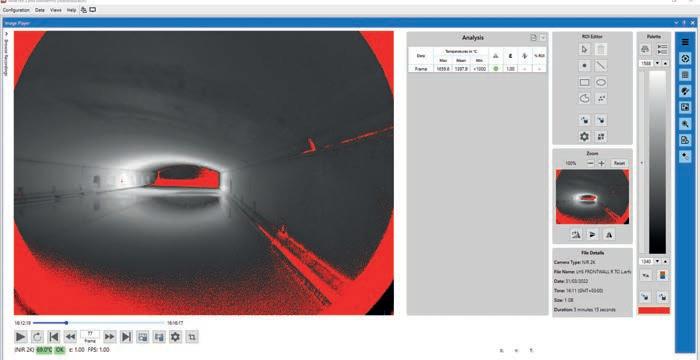Open the palette lower limit dropdown arrow
This screenshot has width=700, height=360.
click(x=657, y=261)
